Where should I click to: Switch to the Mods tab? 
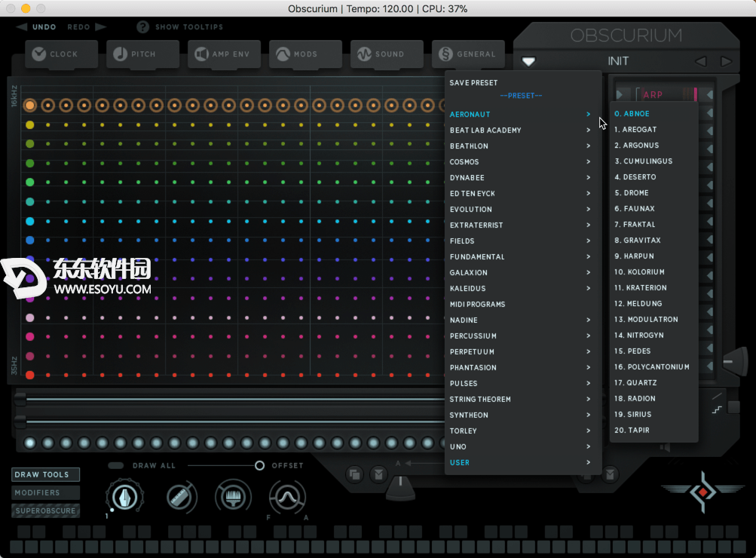[306, 54]
